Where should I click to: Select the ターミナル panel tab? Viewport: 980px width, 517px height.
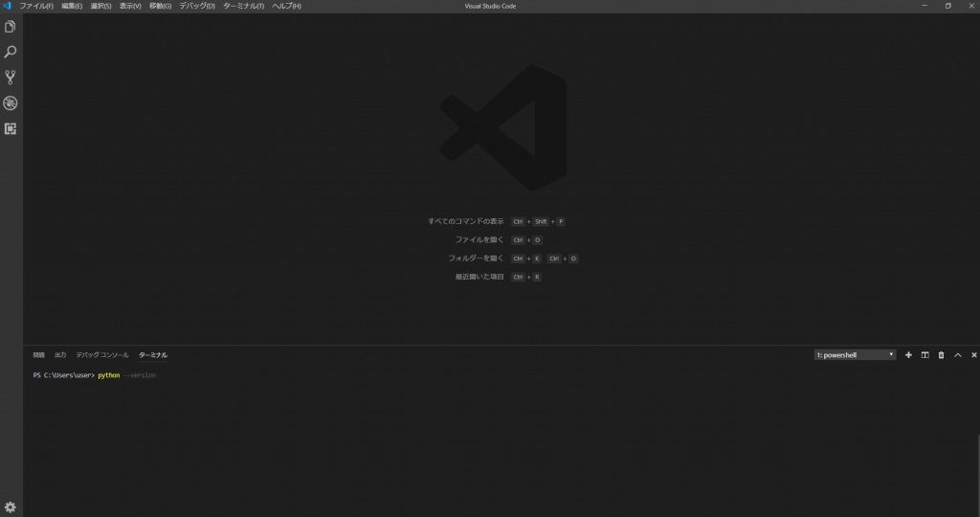153,355
